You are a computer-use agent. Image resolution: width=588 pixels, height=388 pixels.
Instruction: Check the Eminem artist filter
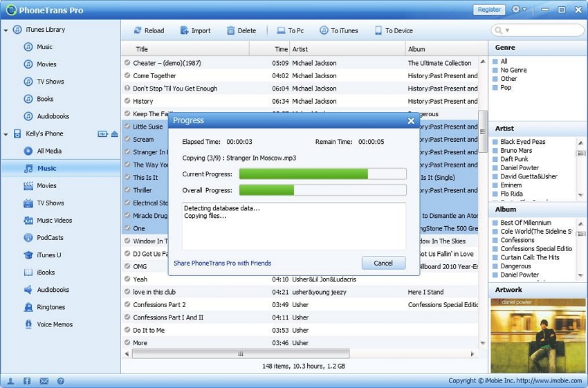pos(495,185)
